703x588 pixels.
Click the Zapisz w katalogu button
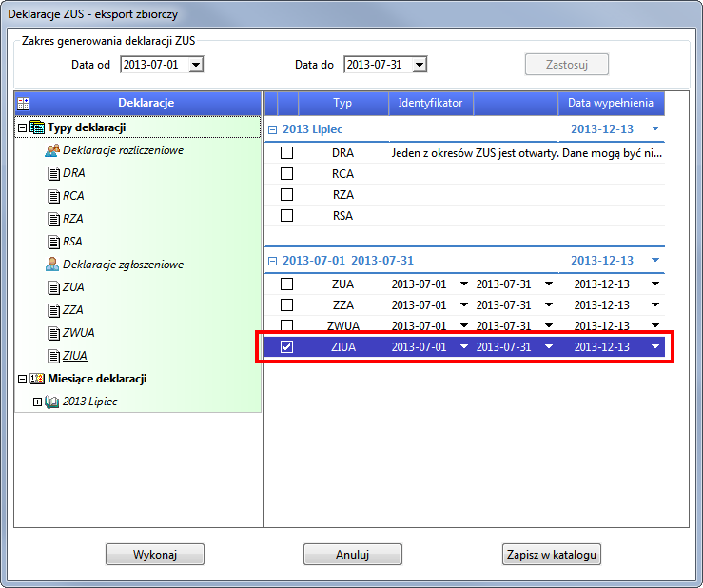pyautogui.click(x=551, y=555)
